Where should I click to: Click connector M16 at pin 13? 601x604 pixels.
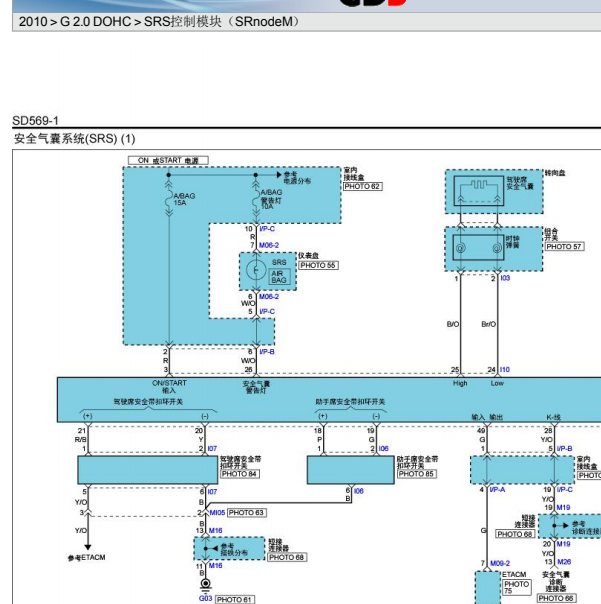click(x=215, y=530)
